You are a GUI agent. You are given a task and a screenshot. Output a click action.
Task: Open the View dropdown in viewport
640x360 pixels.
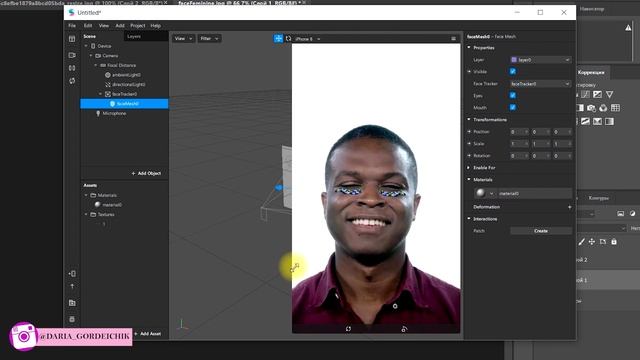[183, 38]
